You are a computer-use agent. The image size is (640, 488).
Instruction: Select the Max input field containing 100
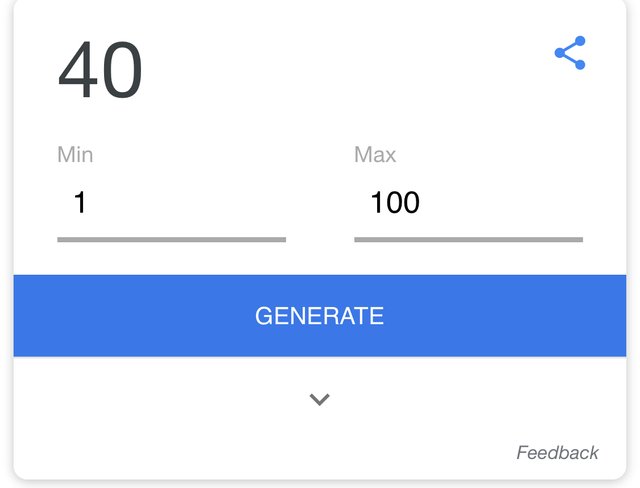click(x=469, y=202)
